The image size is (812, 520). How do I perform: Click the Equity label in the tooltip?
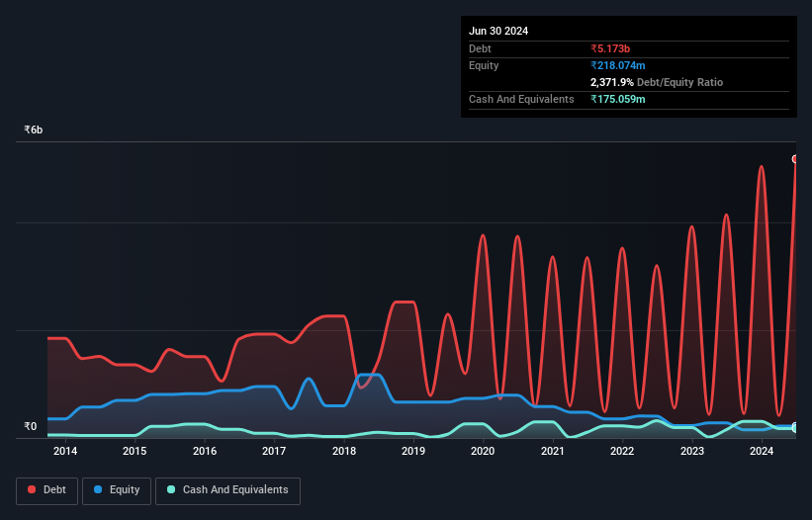coord(484,65)
